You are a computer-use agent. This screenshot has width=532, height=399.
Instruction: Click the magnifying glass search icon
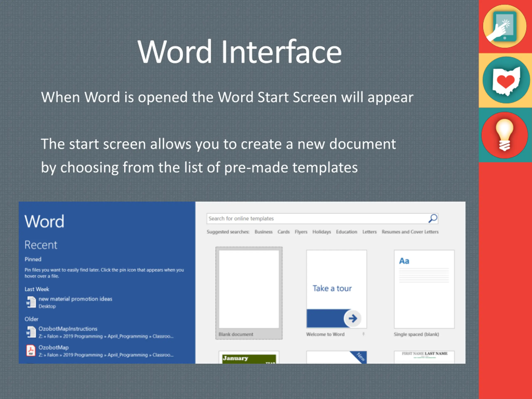click(x=433, y=218)
